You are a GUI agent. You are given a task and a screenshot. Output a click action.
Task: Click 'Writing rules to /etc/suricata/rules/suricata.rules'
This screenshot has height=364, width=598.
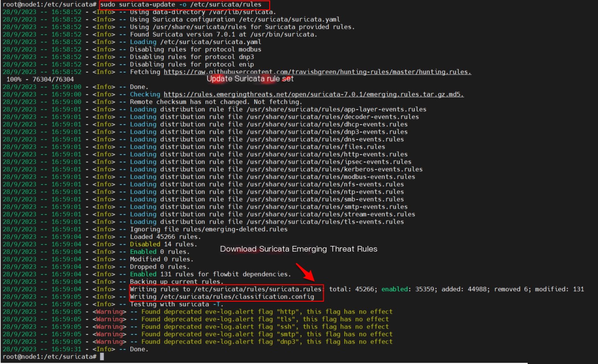click(226, 289)
